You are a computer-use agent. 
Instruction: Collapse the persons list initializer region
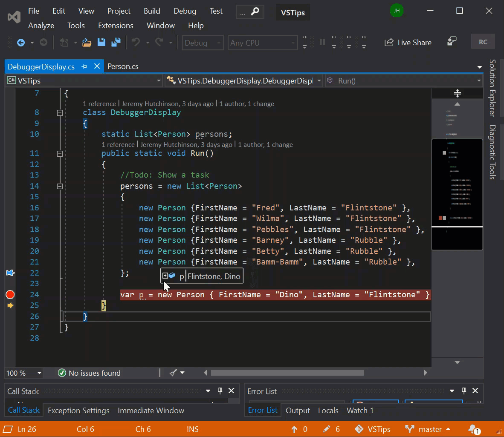(60, 186)
